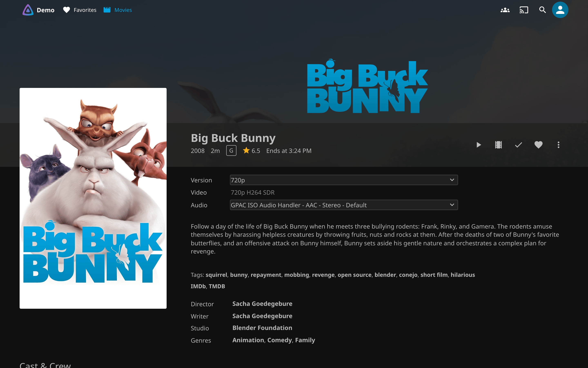588x368 pixels.
Task: Click the G rating badge
Action: (231, 151)
